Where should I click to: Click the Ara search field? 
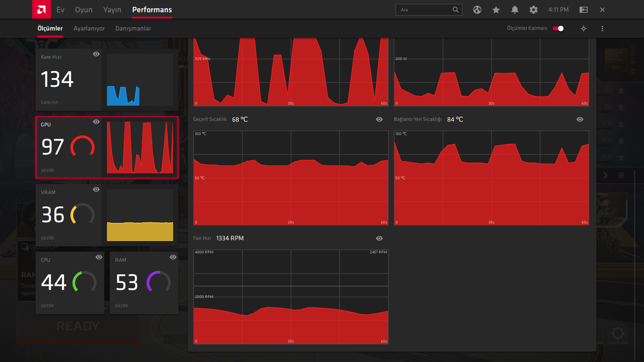(423, 10)
